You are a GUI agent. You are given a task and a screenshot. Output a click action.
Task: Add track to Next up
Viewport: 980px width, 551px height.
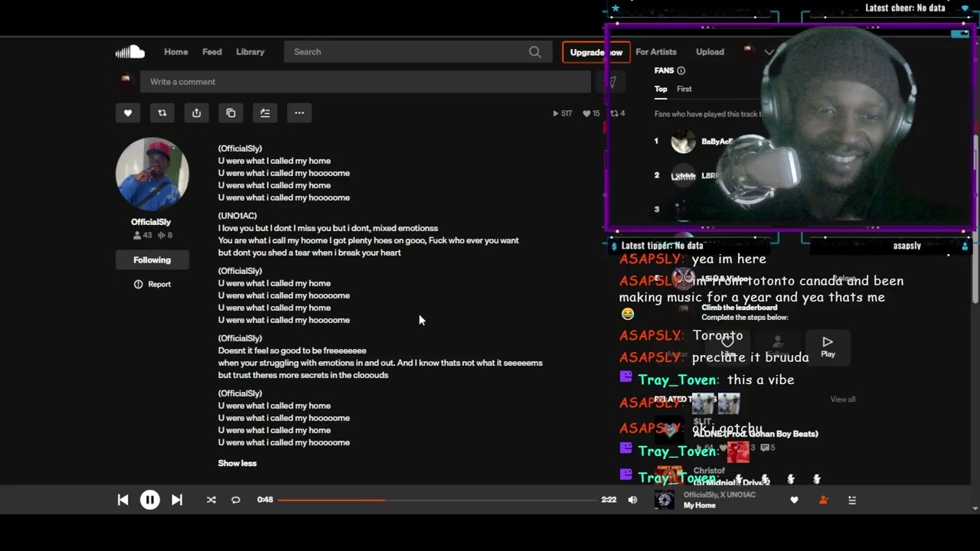click(x=265, y=112)
